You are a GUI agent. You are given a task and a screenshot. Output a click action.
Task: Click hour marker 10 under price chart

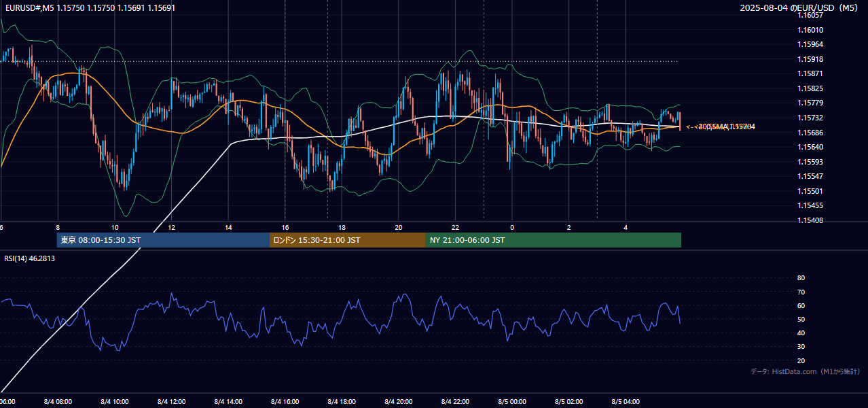pos(115,228)
